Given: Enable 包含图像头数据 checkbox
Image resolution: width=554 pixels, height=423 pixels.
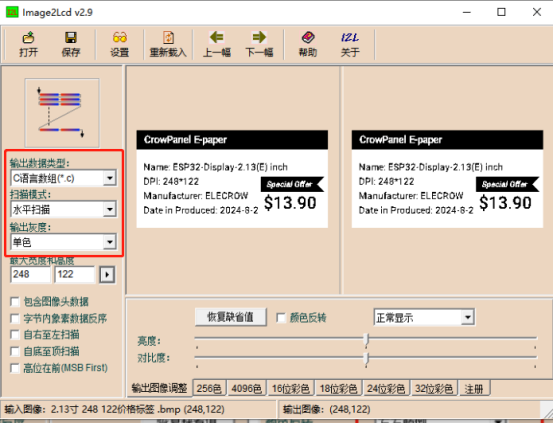Looking at the screenshot, I should (15, 302).
